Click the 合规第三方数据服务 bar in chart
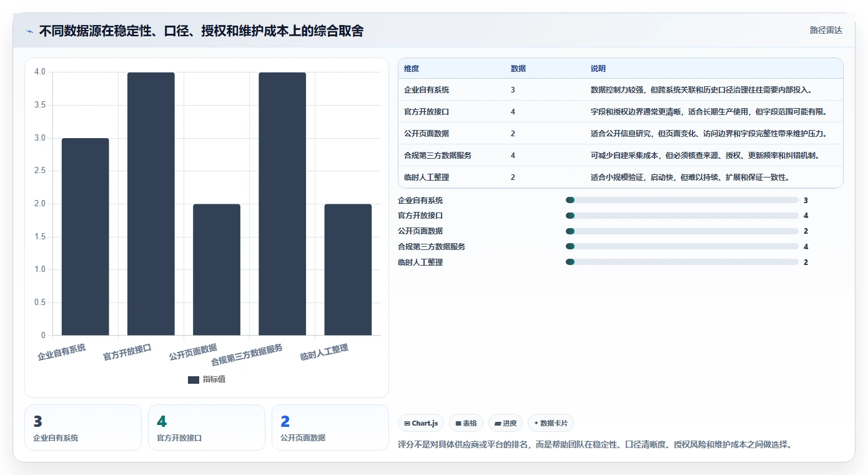The image size is (868, 475). 282,204
